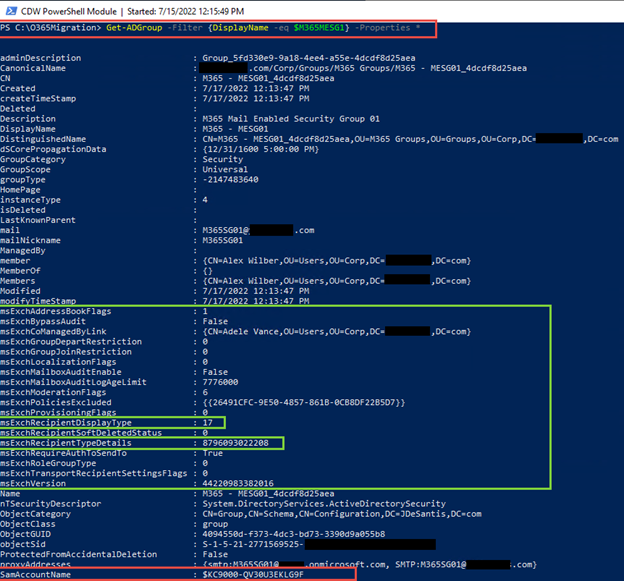
Task: Click the Name property value line
Action: (268, 494)
